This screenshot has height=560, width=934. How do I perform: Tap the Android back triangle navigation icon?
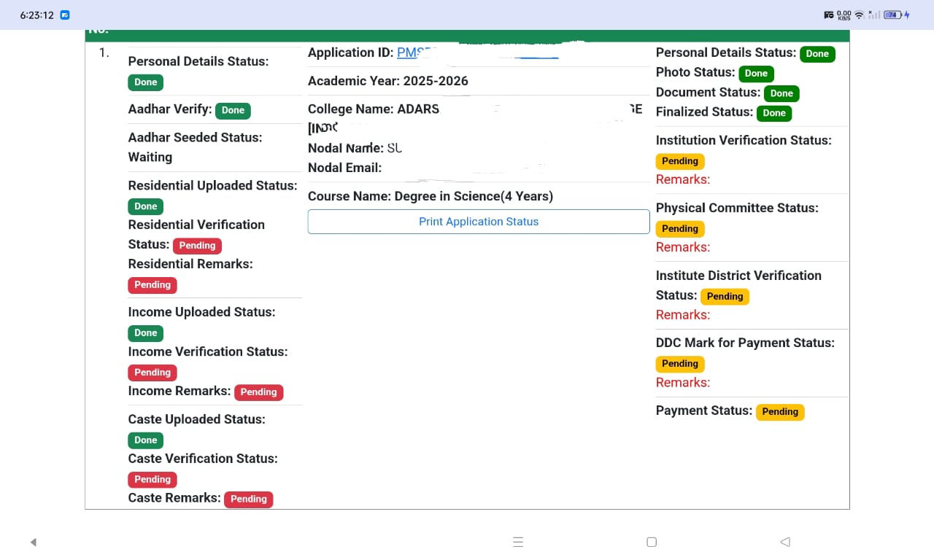(x=785, y=542)
